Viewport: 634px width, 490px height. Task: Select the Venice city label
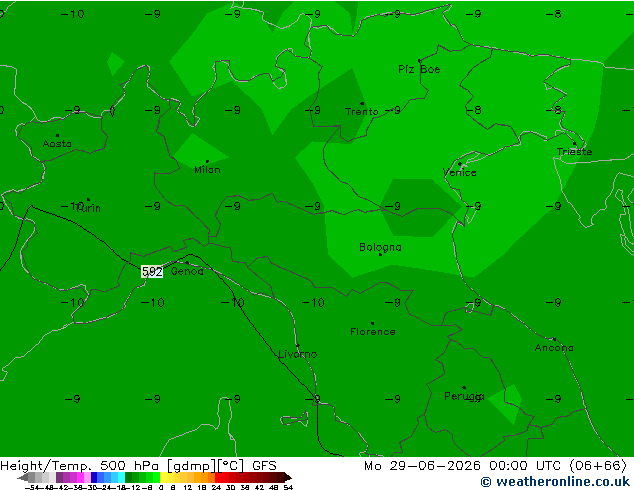tap(460, 173)
